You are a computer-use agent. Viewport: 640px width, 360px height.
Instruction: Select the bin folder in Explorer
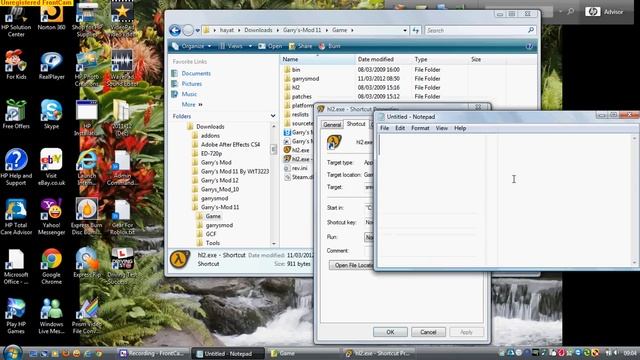[296, 70]
